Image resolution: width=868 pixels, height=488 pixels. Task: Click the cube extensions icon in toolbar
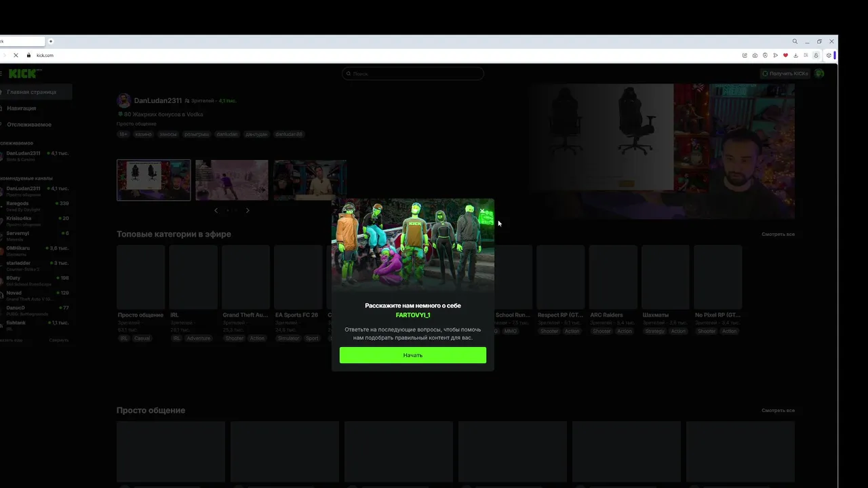tap(829, 55)
